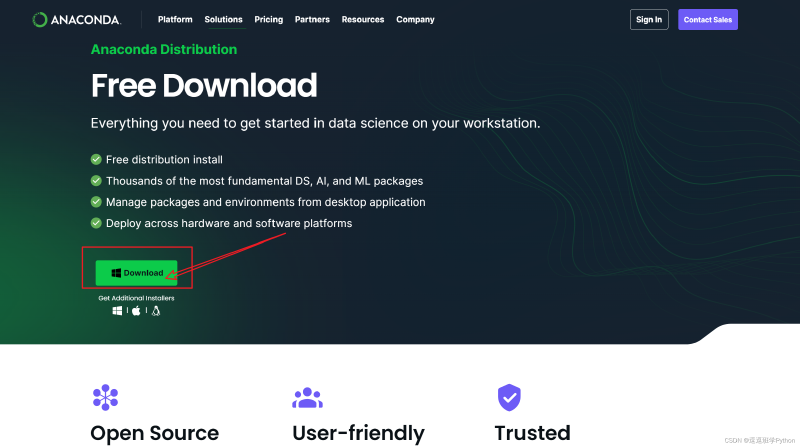The image size is (800, 447).
Task: Click 'Thousands of the most fundamental DS' text
Action: (x=264, y=181)
